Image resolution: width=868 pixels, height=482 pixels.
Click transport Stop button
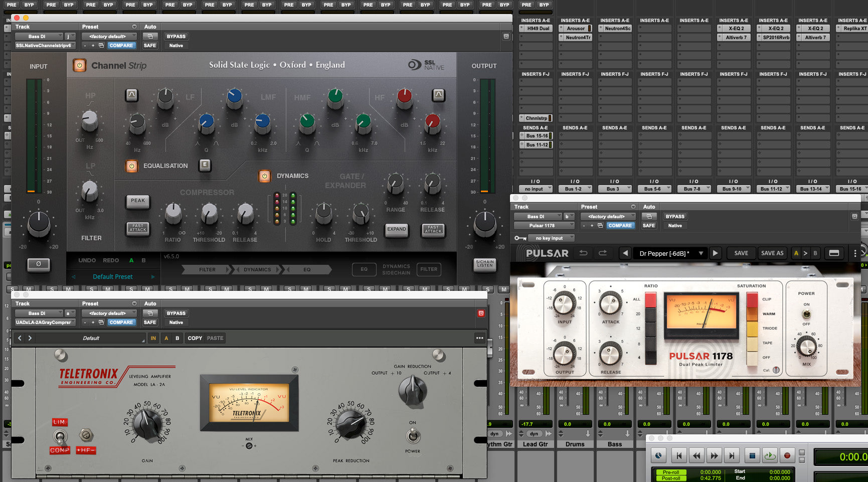[752, 455]
